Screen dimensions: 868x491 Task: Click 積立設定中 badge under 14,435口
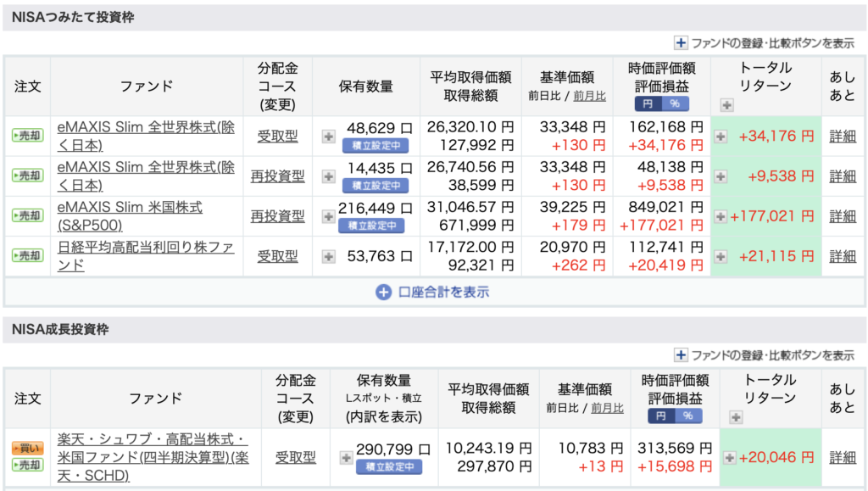(x=376, y=185)
